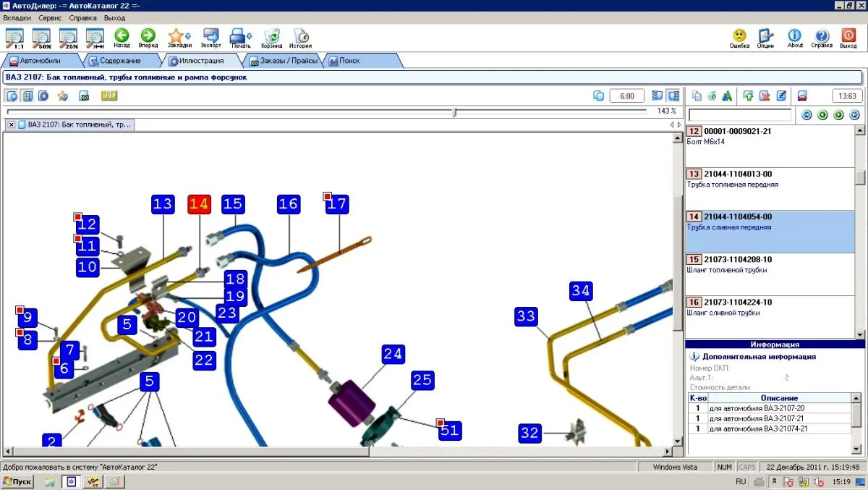Toggle the first illustration view mode button
Viewport: 868px width, 490px height.
click(12, 96)
